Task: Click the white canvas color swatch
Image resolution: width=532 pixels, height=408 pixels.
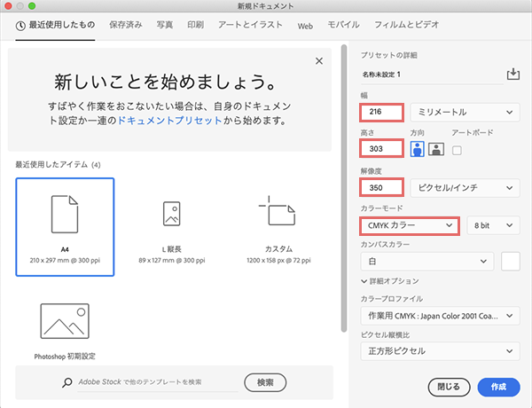Action: tap(511, 262)
